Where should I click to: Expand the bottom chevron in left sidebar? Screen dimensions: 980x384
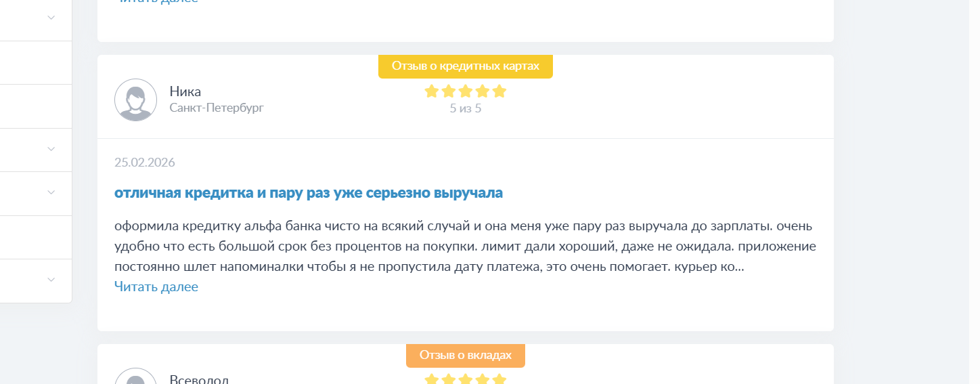point(51,279)
